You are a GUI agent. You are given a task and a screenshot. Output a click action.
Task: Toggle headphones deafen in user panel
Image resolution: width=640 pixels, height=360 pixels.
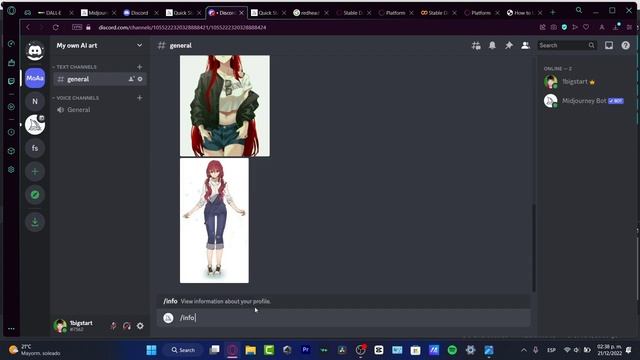coord(127,326)
